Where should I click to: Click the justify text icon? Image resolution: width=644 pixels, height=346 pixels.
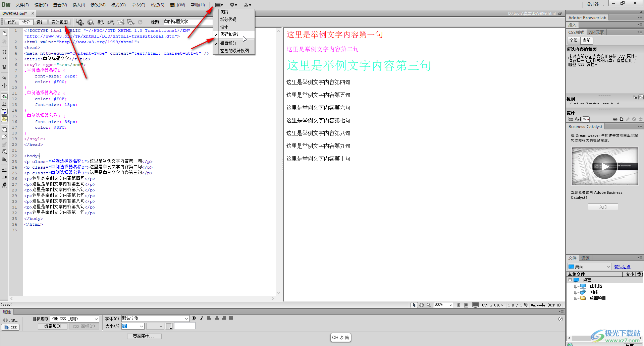pos(231,318)
